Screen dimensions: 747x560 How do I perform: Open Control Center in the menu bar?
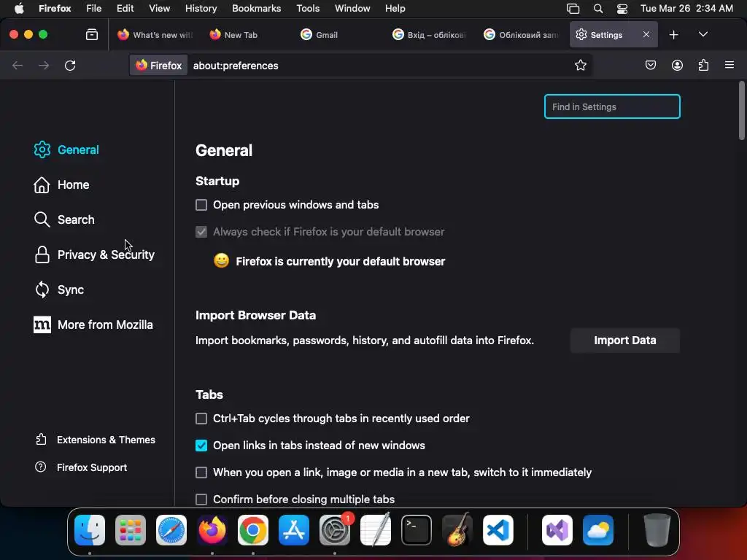point(622,9)
